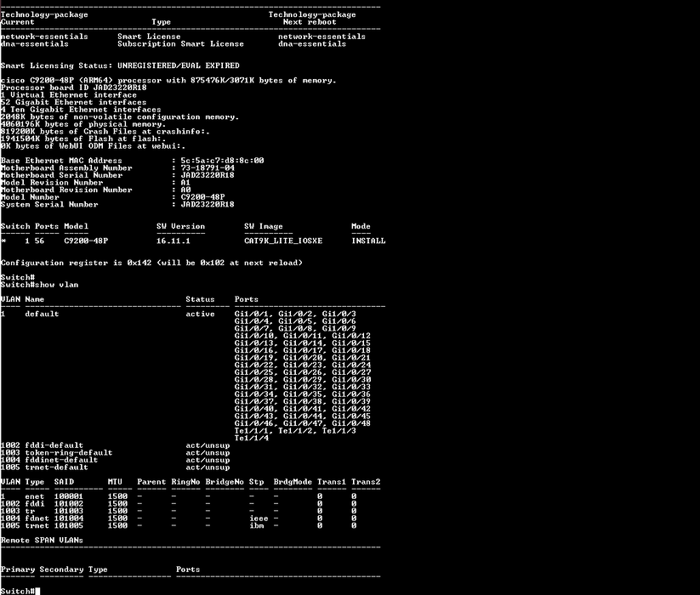Click port Gi1/0/1 in VLAN list
The width and height of the screenshot is (700, 595).
(252, 314)
